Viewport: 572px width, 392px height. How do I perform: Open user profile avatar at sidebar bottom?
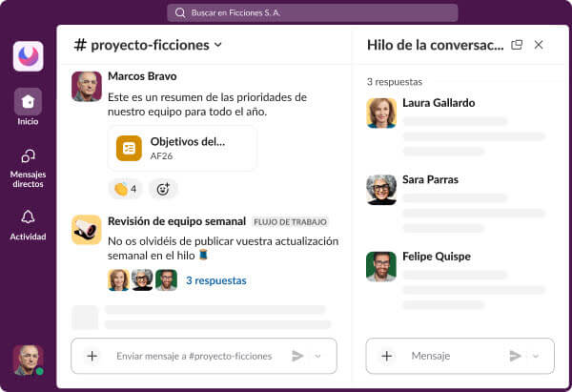pos(28,360)
